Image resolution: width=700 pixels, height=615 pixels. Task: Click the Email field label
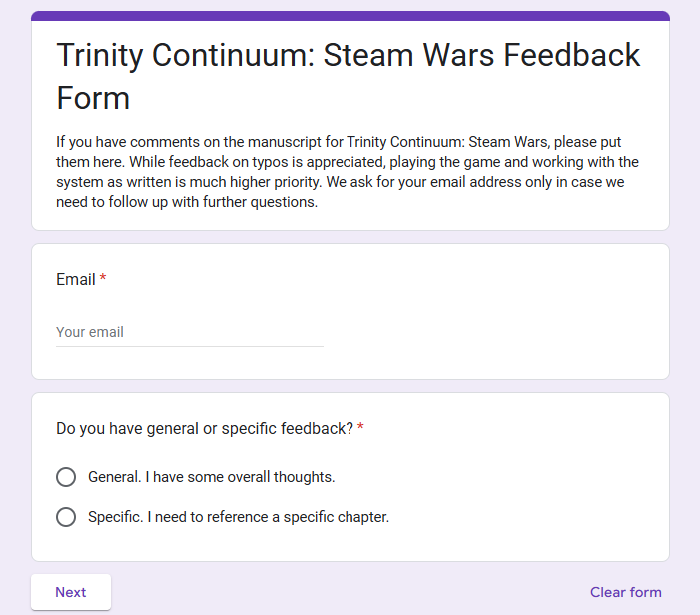(75, 280)
